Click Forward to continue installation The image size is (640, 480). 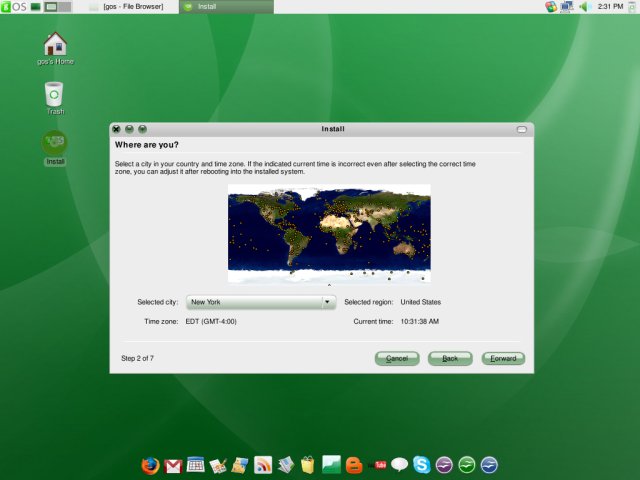click(x=503, y=358)
